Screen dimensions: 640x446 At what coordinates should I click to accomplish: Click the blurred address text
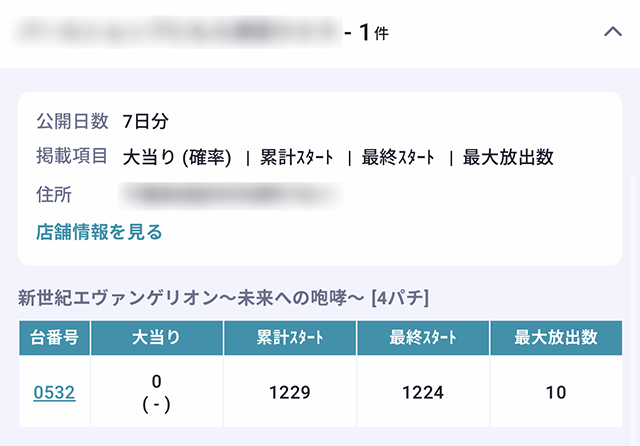pyautogui.click(x=228, y=194)
